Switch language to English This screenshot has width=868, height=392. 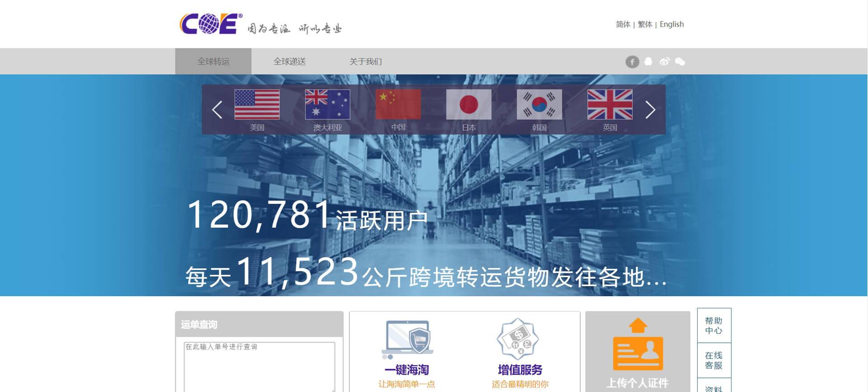(671, 24)
